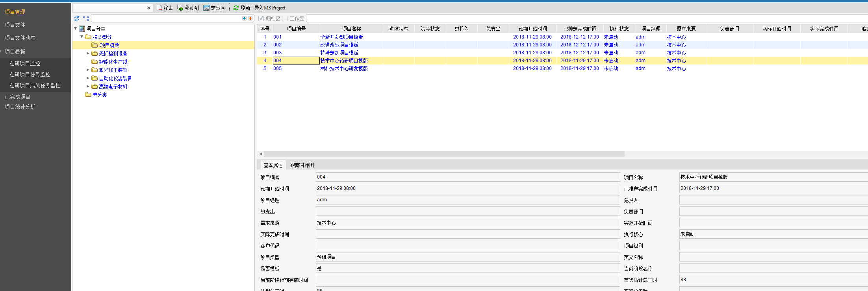The image size is (868, 291).
Task: Switch to the 跟踪甘特图 tab
Action: (302, 165)
